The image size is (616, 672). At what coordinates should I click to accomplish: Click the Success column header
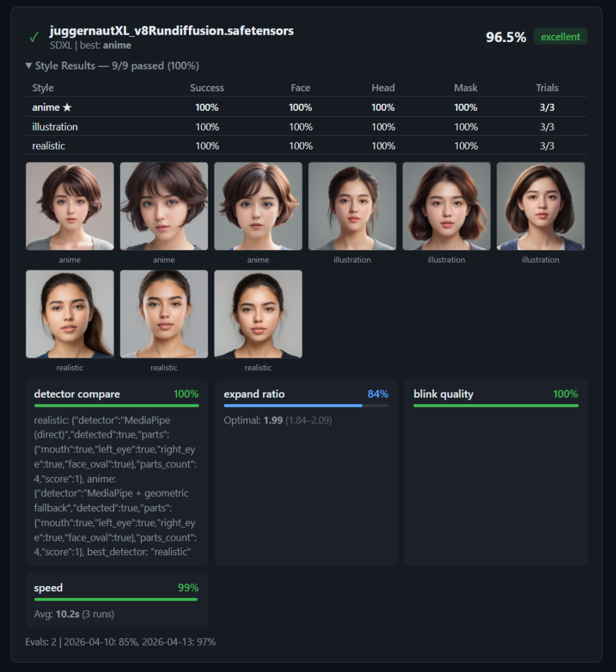[207, 88]
